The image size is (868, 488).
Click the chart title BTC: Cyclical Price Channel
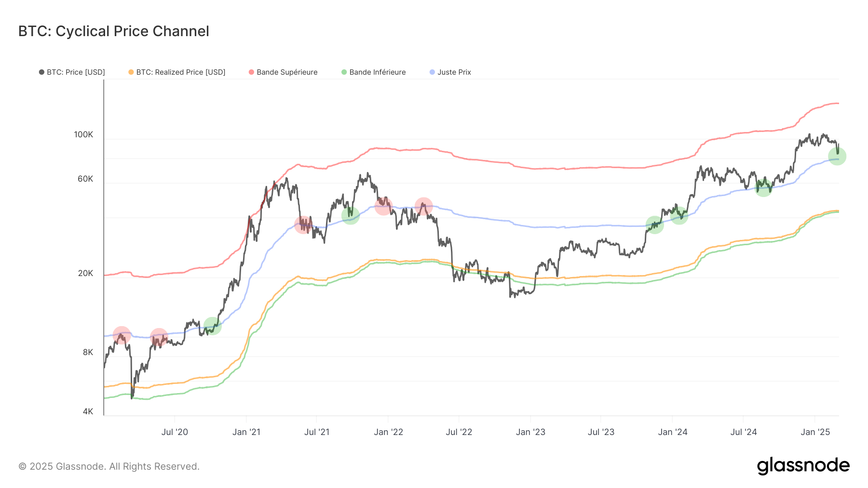[x=113, y=31]
